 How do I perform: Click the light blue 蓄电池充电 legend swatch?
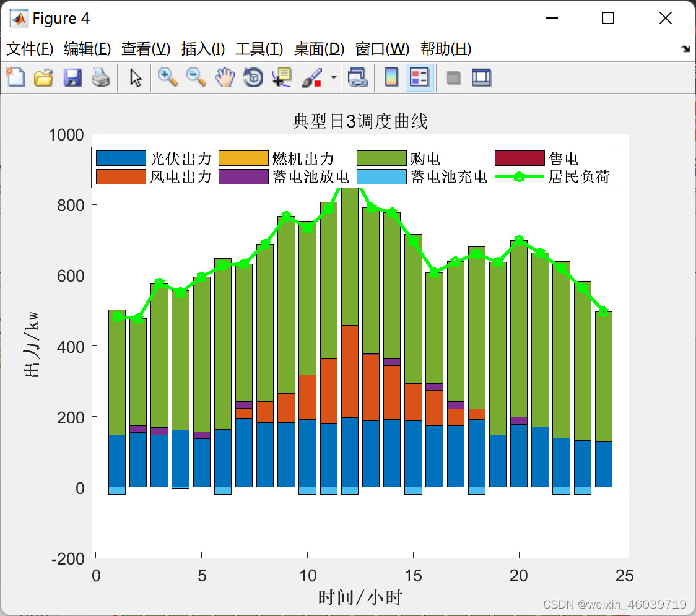(x=381, y=176)
